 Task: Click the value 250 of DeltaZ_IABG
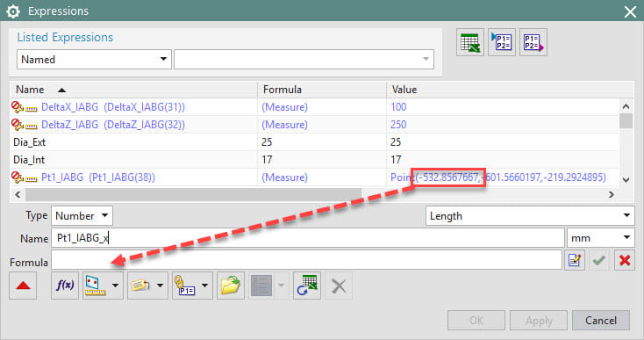(398, 125)
